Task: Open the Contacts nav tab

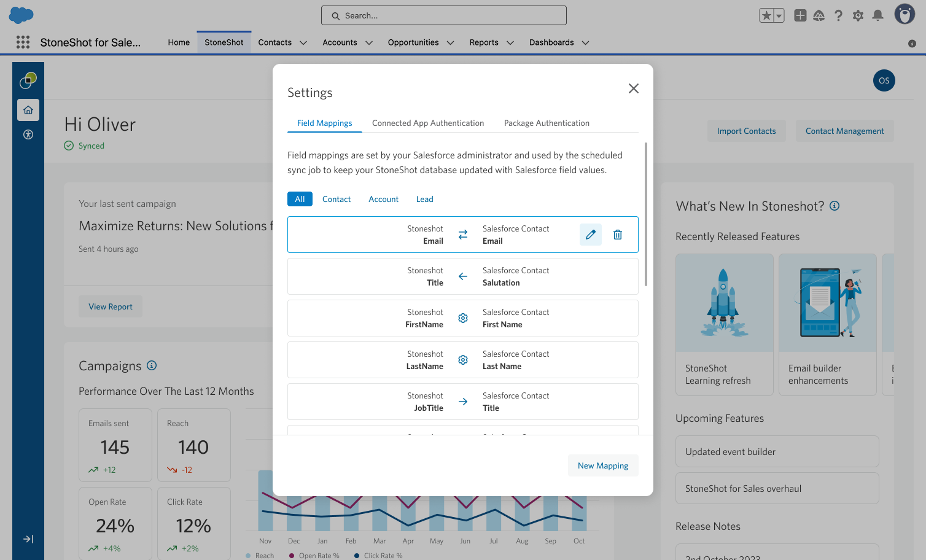Action: pyautogui.click(x=275, y=42)
